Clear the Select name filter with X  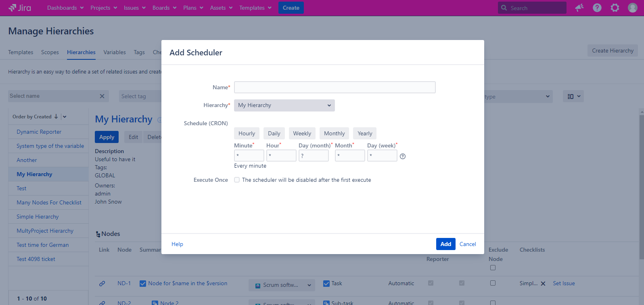(102, 96)
